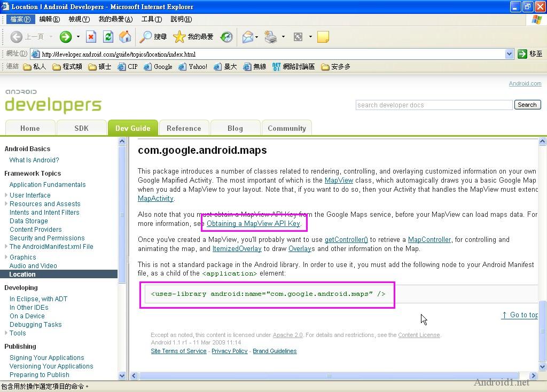This screenshot has width=547, height=392.
Task: Open What Is Android? sidebar link
Action: point(34,160)
